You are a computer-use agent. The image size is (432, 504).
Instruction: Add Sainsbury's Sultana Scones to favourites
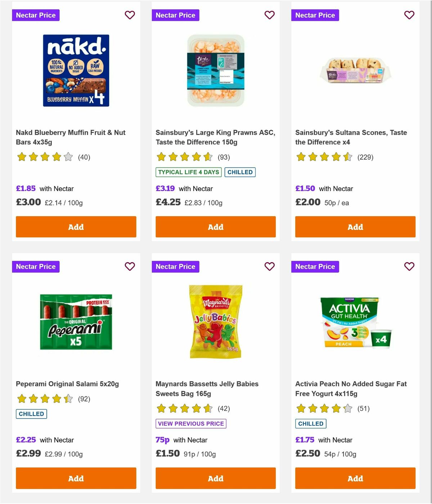click(x=409, y=15)
